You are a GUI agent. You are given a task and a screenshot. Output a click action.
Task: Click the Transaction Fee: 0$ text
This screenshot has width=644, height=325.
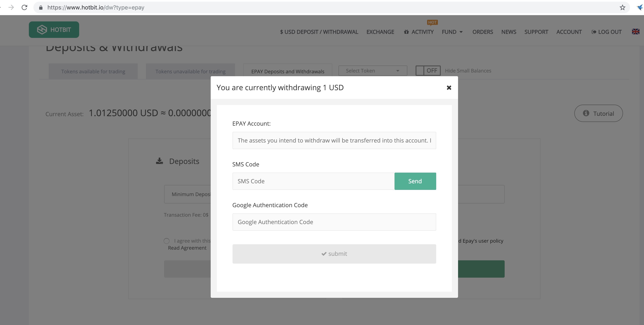tap(186, 215)
